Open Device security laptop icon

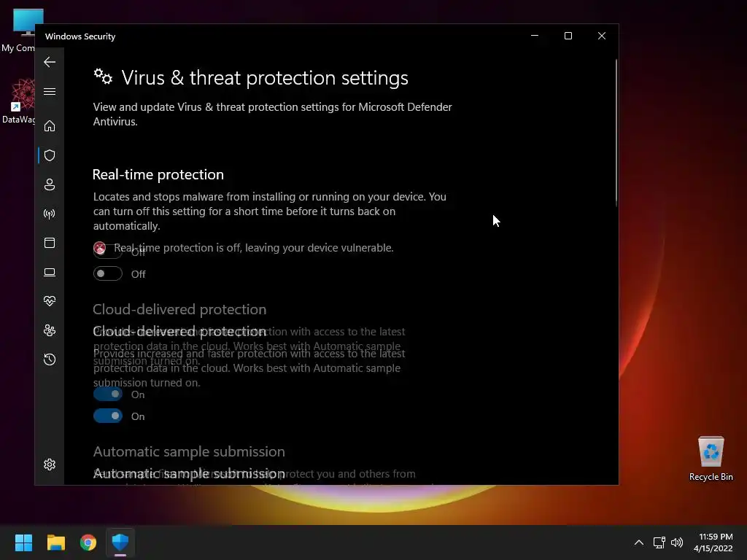pyautogui.click(x=50, y=272)
